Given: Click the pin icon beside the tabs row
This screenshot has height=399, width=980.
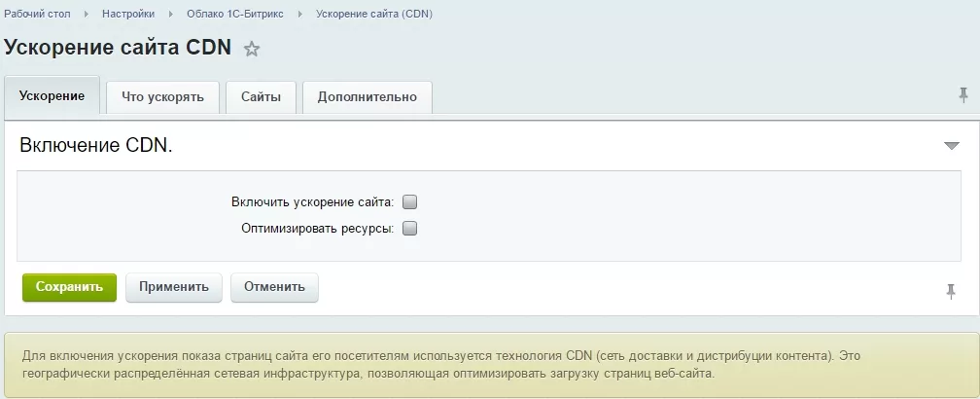Looking at the screenshot, I should pyautogui.click(x=963, y=95).
